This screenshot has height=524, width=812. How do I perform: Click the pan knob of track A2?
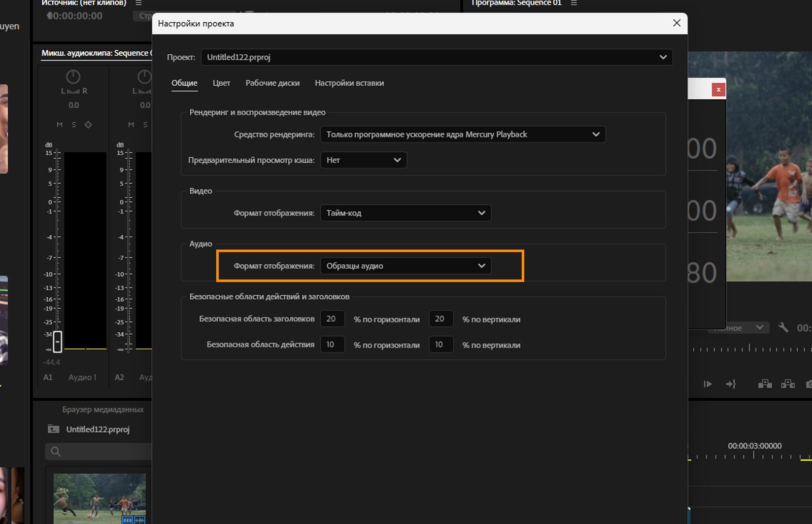[145, 77]
